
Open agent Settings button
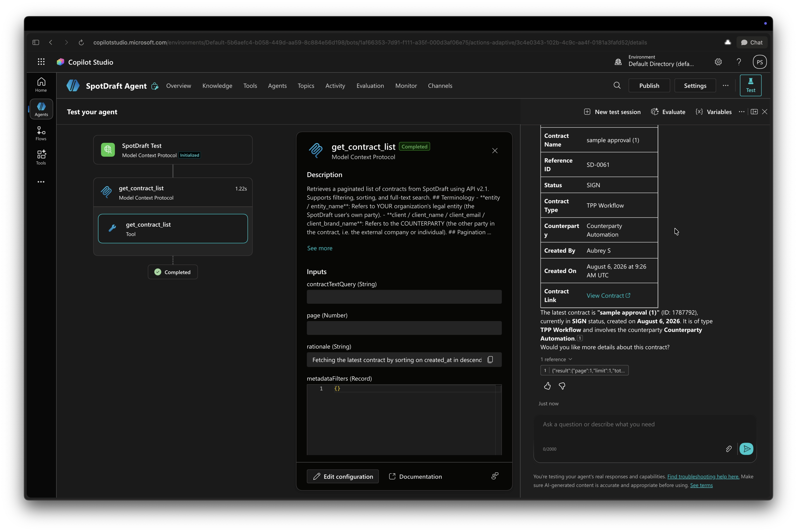[x=695, y=86]
